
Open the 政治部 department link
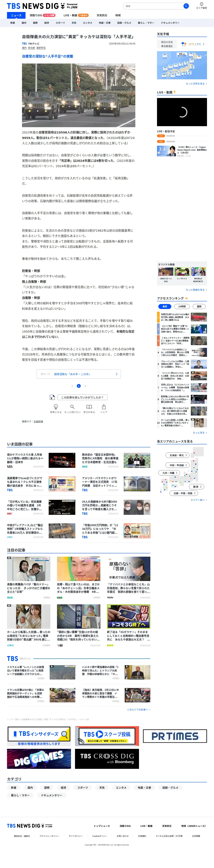31,48
